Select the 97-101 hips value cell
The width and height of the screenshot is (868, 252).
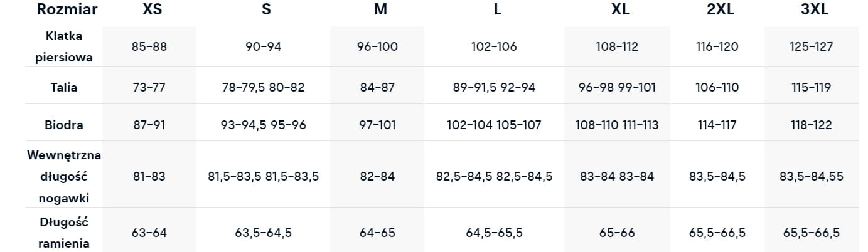click(377, 125)
